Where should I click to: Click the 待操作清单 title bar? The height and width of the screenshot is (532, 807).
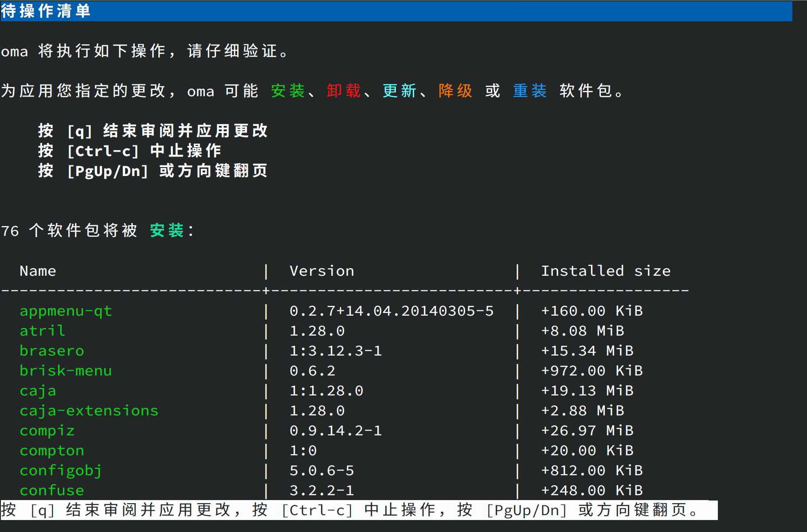click(46, 12)
